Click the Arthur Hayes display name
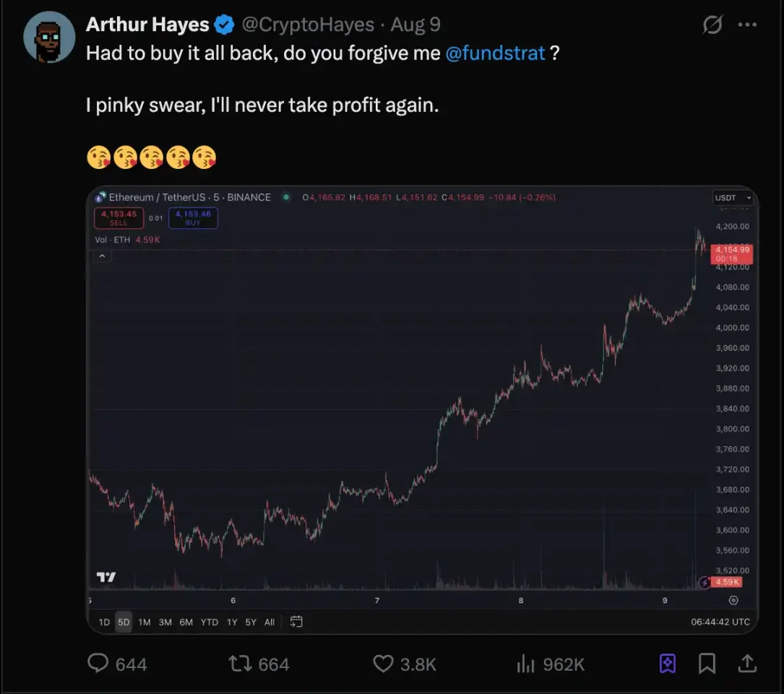The height and width of the screenshot is (694, 784). point(147,25)
